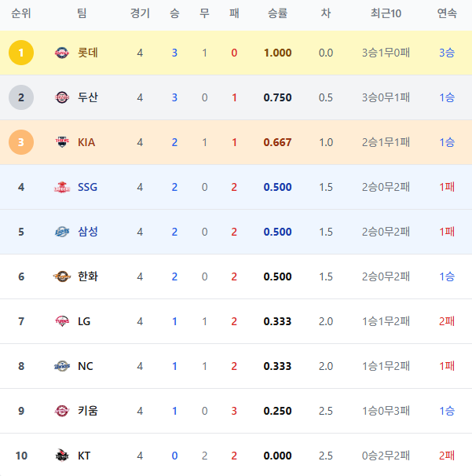
Task: Click the 3승1무0패 recent record cell
Action: point(386,53)
